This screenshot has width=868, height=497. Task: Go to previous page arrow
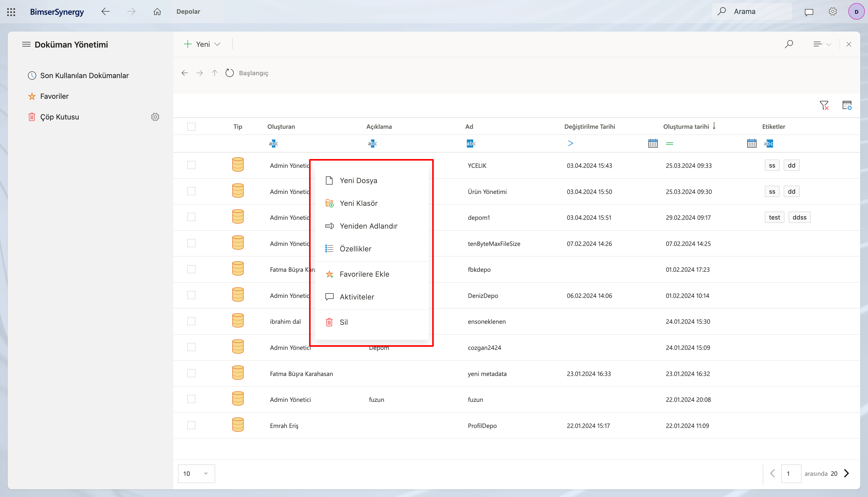772,473
